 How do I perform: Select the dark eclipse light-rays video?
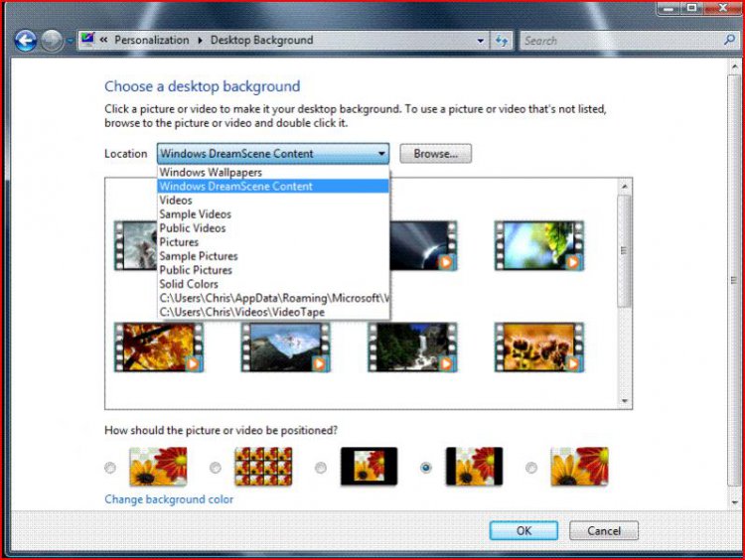(423, 245)
